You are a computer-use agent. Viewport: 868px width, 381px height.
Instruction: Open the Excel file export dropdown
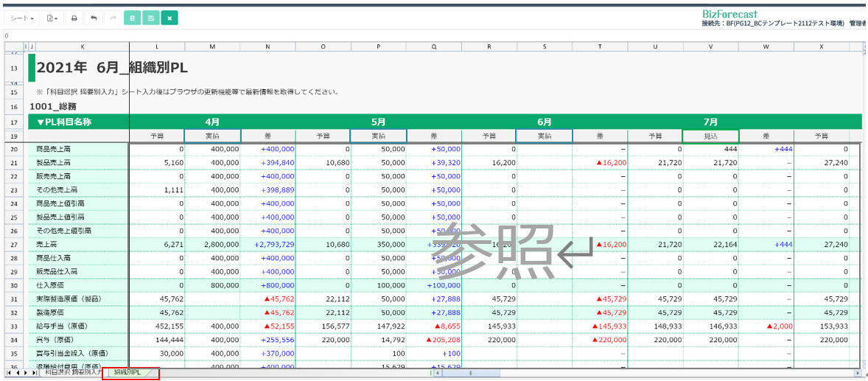(52, 18)
